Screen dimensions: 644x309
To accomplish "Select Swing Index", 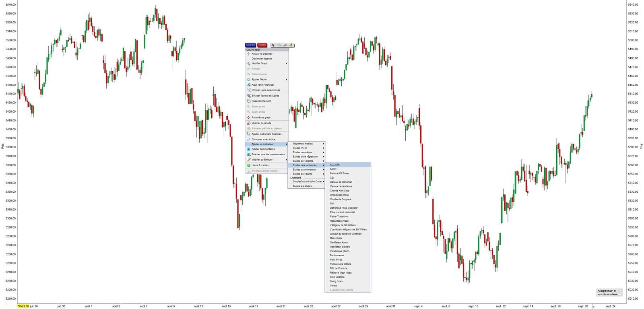I will tap(348, 281).
